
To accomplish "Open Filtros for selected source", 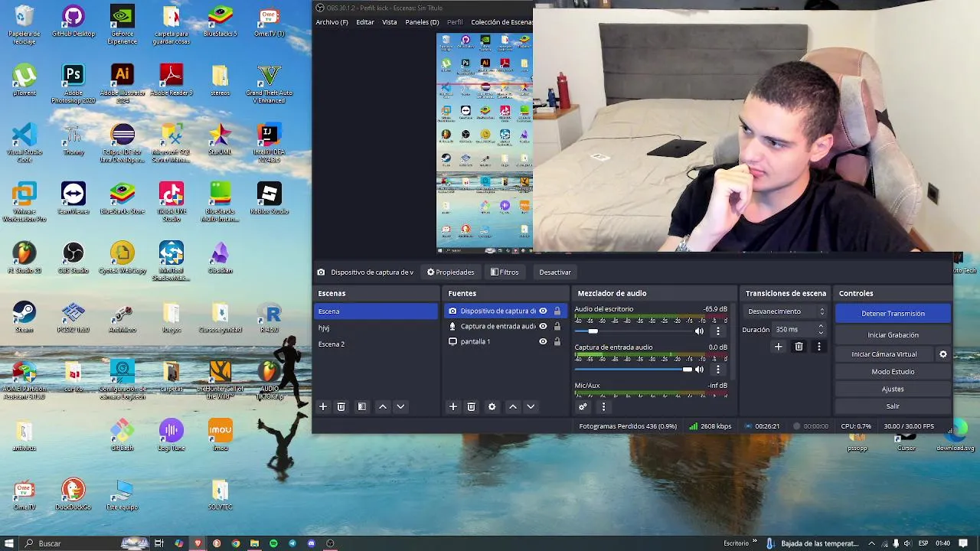I will pyautogui.click(x=505, y=272).
